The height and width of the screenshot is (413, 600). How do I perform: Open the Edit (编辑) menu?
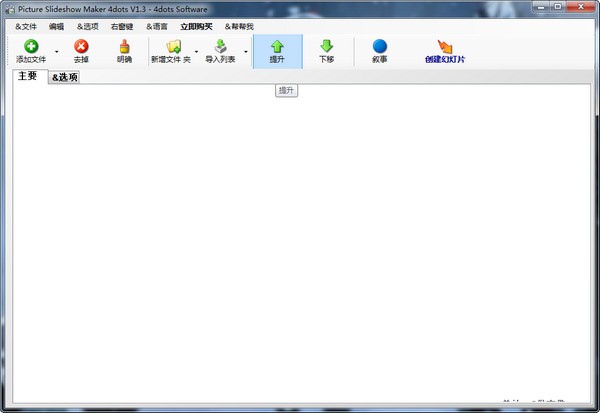[56, 26]
